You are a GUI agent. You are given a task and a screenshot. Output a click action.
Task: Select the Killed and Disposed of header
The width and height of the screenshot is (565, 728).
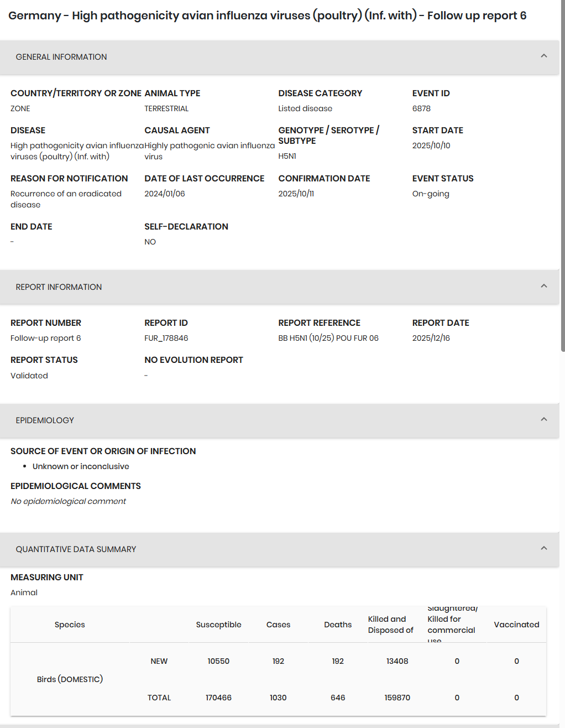(x=391, y=625)
